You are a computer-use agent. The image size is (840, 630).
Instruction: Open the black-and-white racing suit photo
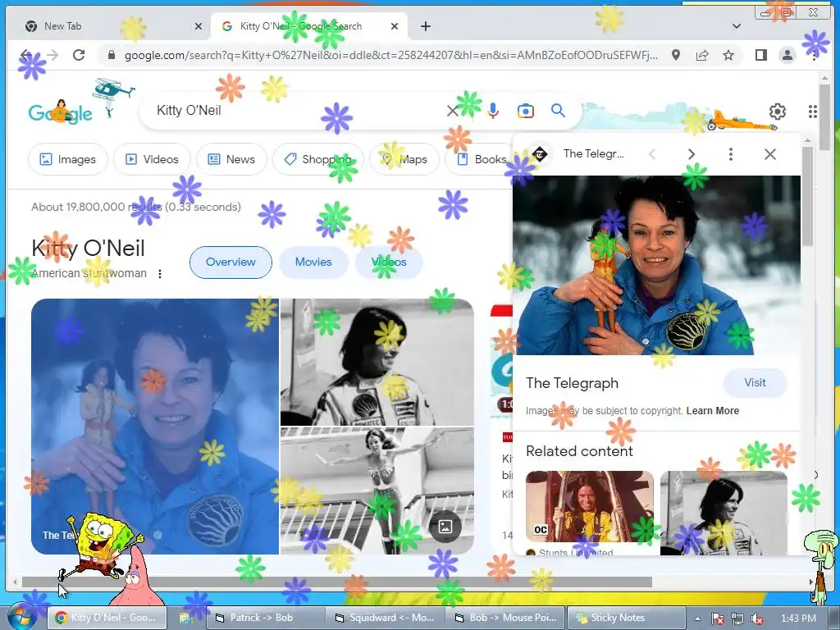pos(377,362)
